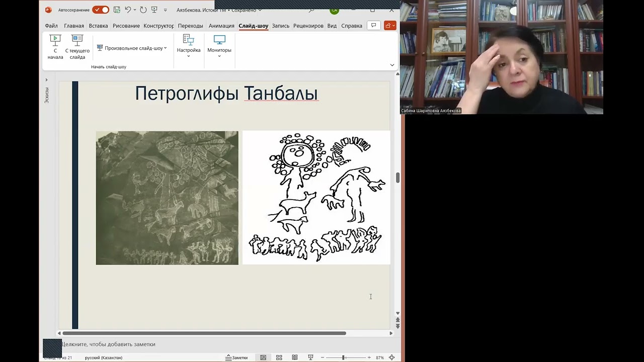Go to previous slide double-arrow button

(398, 320)
